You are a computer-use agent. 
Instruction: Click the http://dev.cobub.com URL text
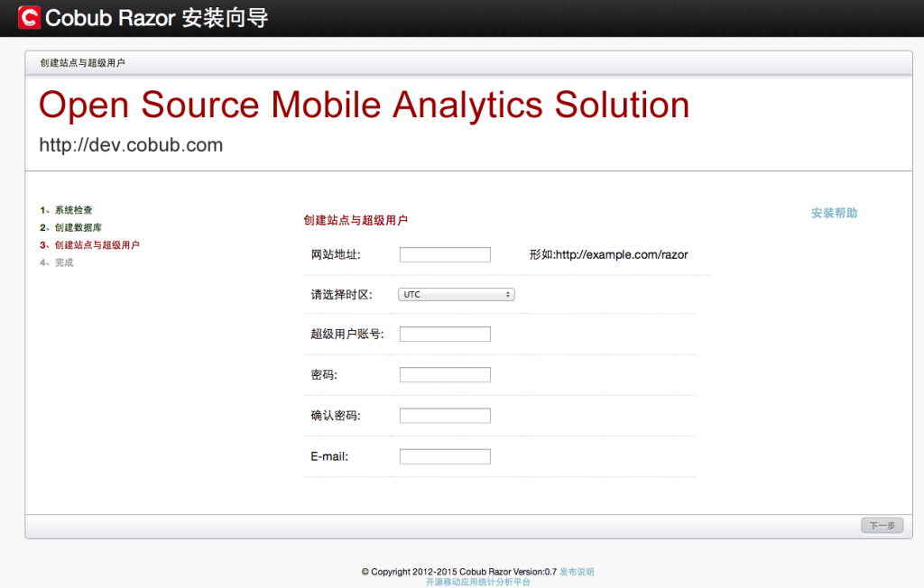(131, 145)
